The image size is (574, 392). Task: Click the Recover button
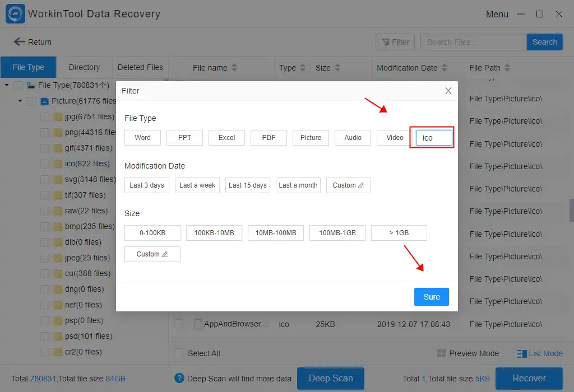529,378
